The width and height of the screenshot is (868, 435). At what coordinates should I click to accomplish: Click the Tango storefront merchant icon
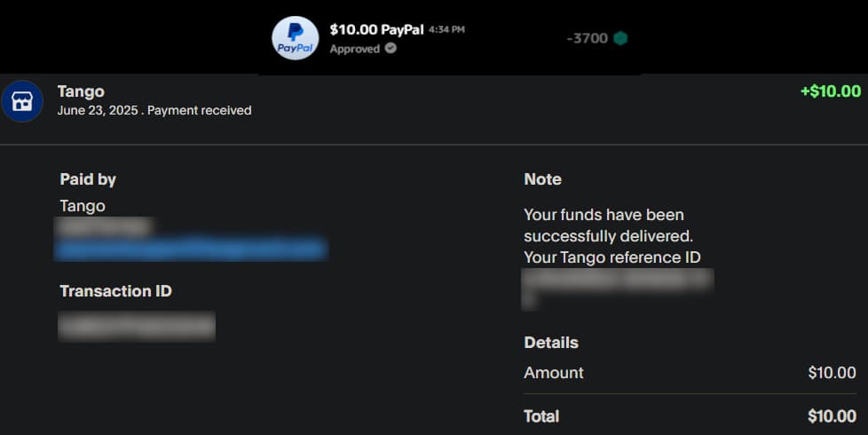21,101
